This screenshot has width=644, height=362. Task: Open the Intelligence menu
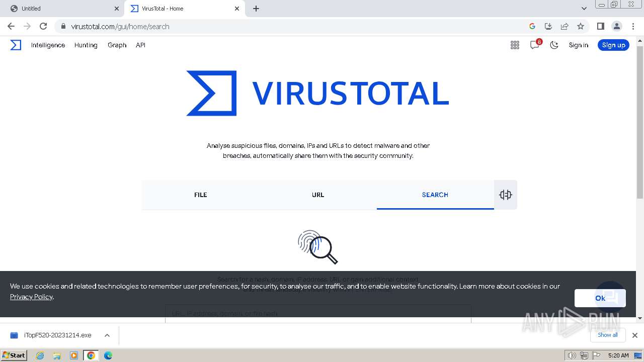[48, 45]
